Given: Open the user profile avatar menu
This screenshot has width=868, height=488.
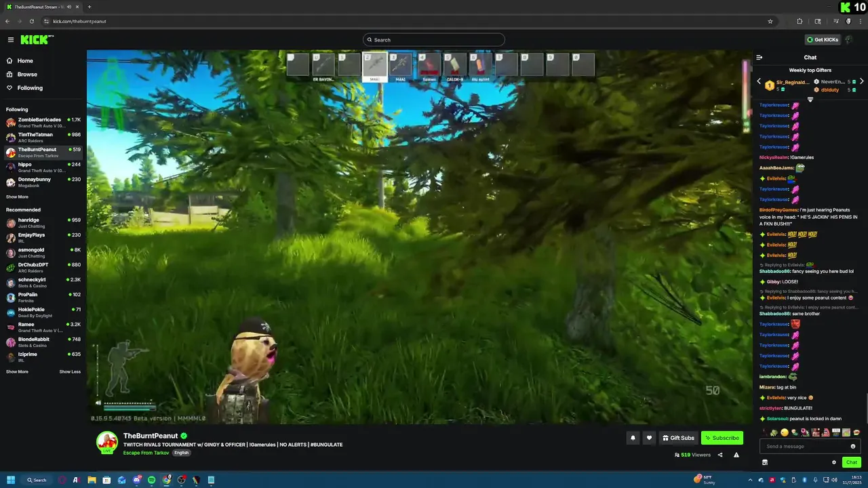Looking at the screenshot, I should pos(849,40).
